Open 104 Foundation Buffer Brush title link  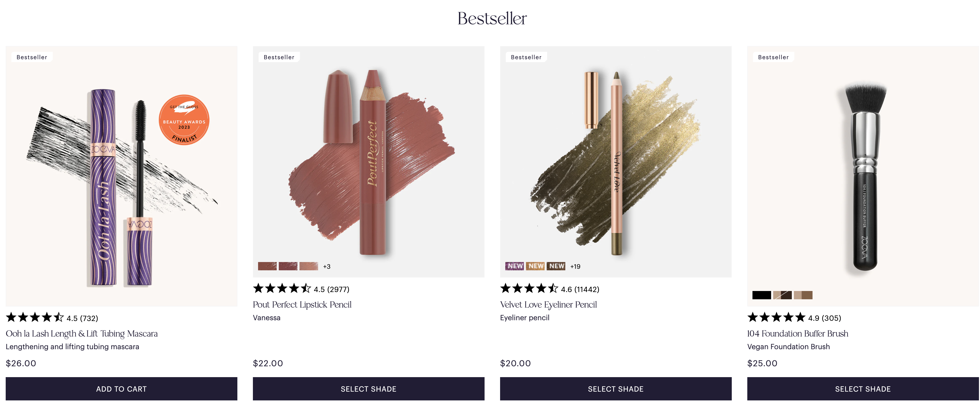click(798, 333)
